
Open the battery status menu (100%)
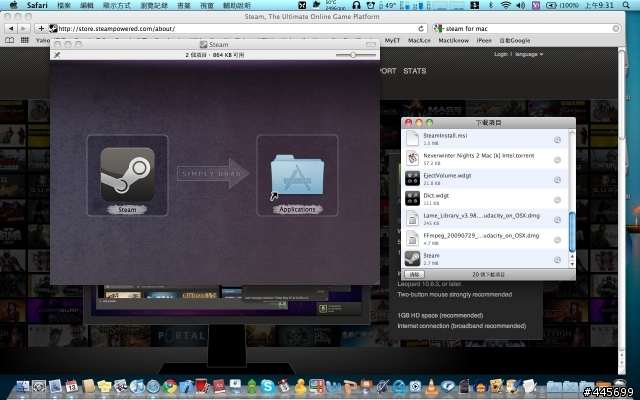[562, 5]
